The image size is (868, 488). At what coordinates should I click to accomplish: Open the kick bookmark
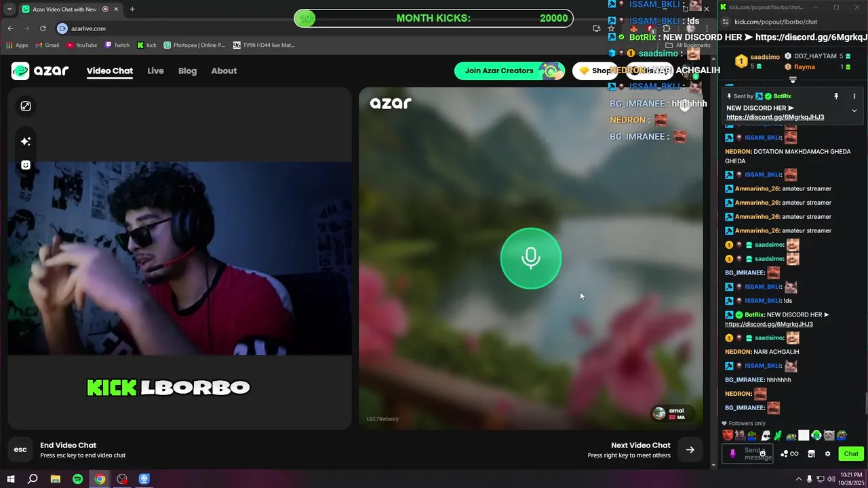pyautogui.click(x=146, y=45)
